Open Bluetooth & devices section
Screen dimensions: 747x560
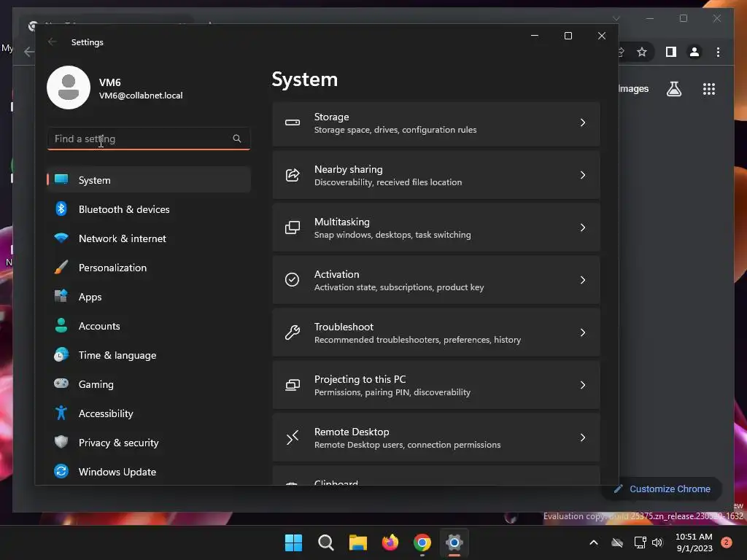tap(149, 209)
